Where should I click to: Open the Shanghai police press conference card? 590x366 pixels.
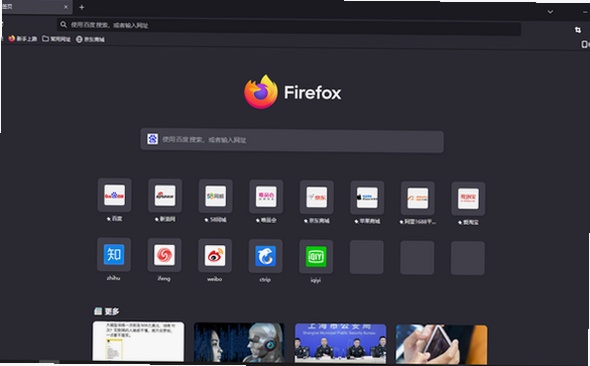pyautogui.click(x=341, y=343)
